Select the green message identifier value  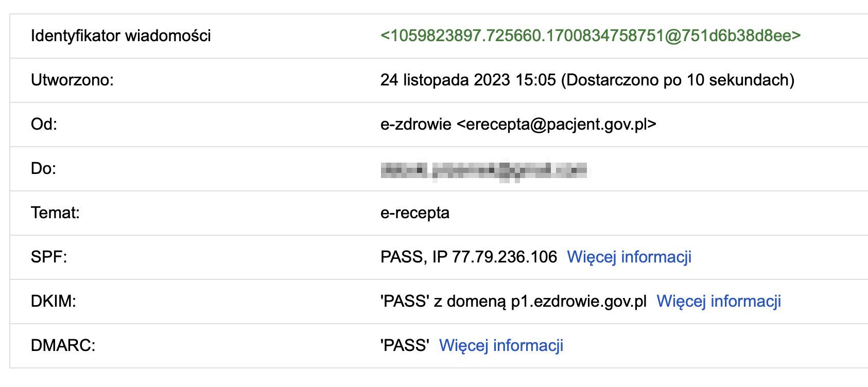[x=591, y=36]
